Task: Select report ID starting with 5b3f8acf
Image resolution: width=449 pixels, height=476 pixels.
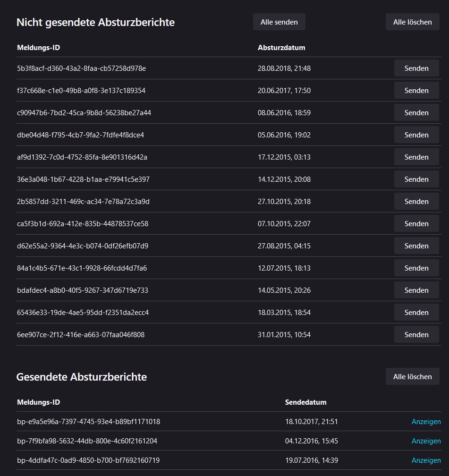Action: pos(81,68)
